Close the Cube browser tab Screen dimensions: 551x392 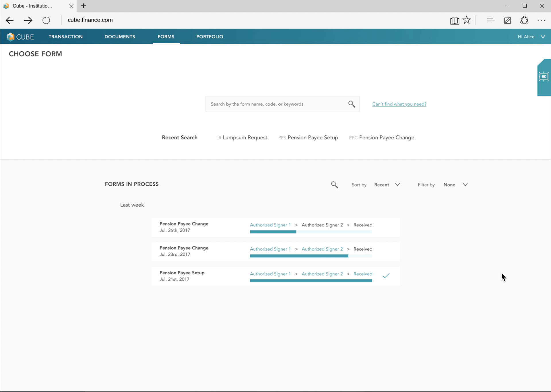71,6
